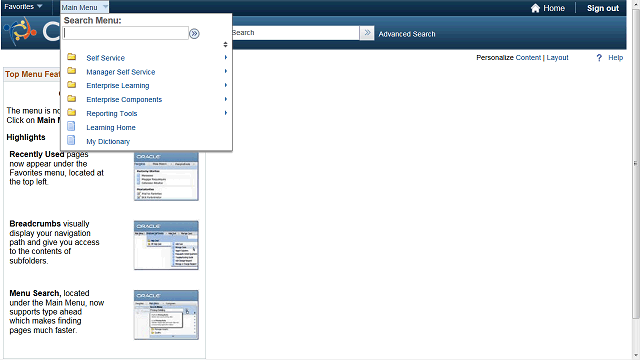This screenshot has width=640, height=360.
Task: Click the Personalize Layout link
Action: (557, 58)
